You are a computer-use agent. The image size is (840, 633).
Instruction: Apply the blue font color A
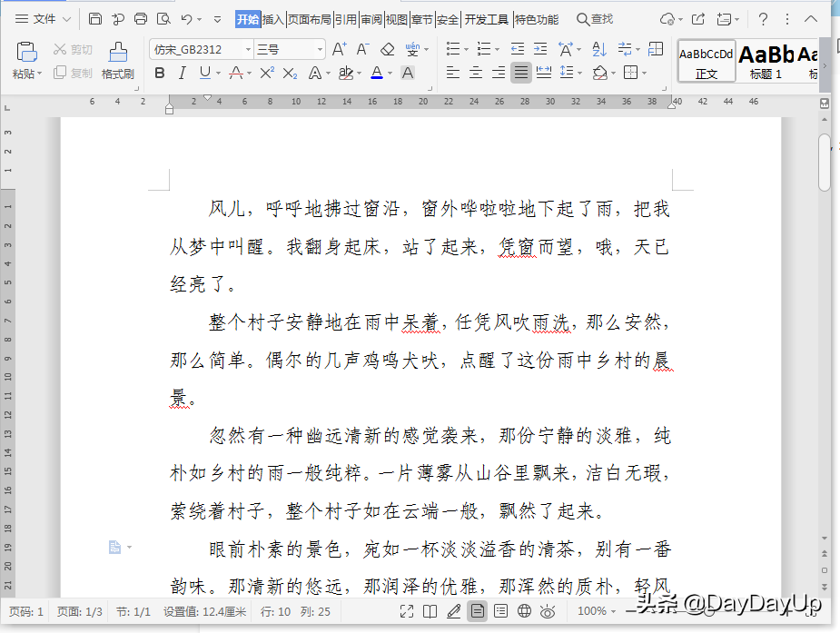(x=377, y=73)
